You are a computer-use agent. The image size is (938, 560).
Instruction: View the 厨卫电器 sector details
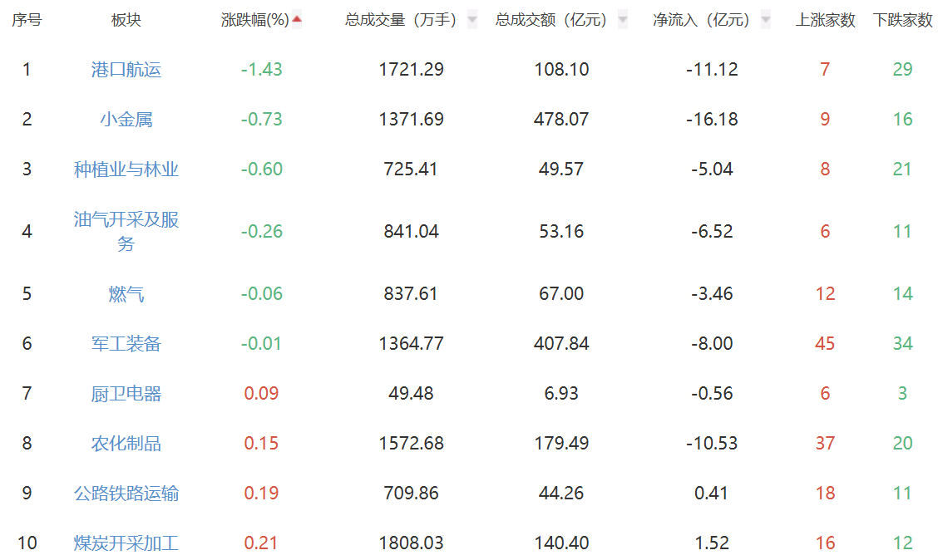tap(126, 394)
